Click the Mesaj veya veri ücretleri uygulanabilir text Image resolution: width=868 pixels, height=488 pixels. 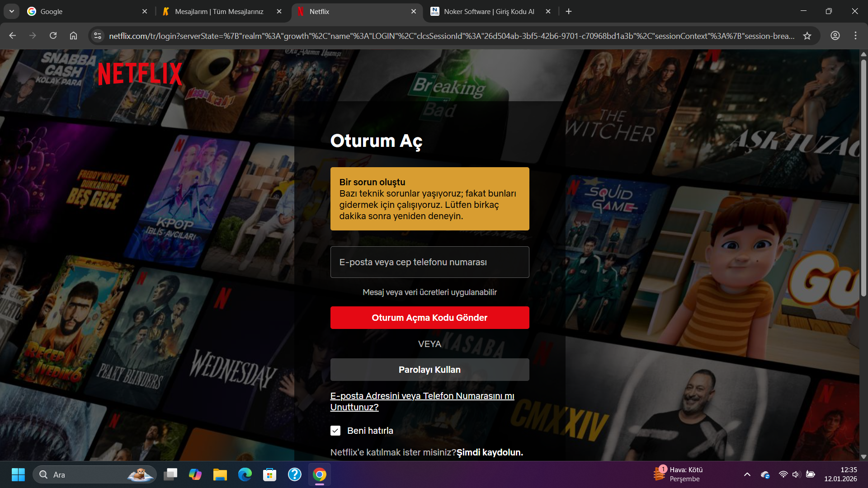429,292
